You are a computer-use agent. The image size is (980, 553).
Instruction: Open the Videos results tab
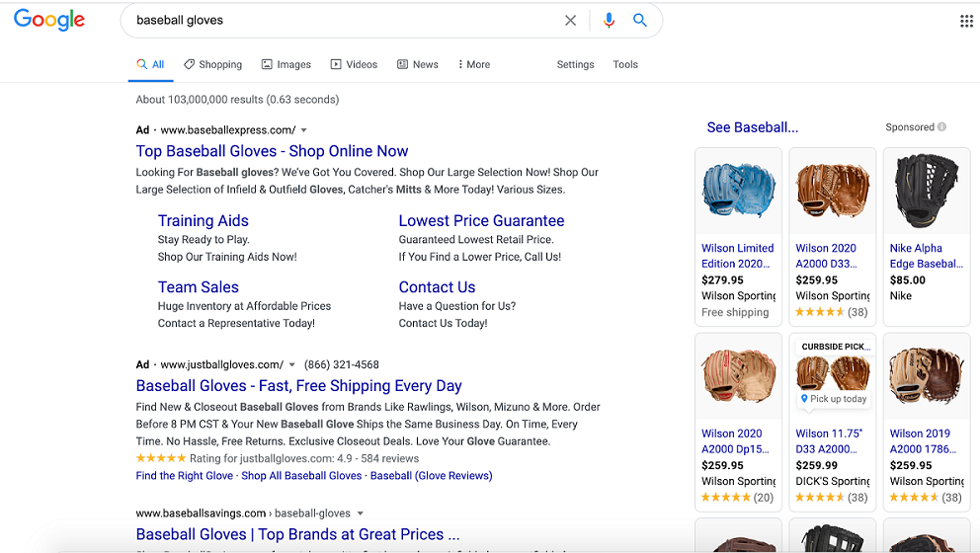click(x=354, y=64)
